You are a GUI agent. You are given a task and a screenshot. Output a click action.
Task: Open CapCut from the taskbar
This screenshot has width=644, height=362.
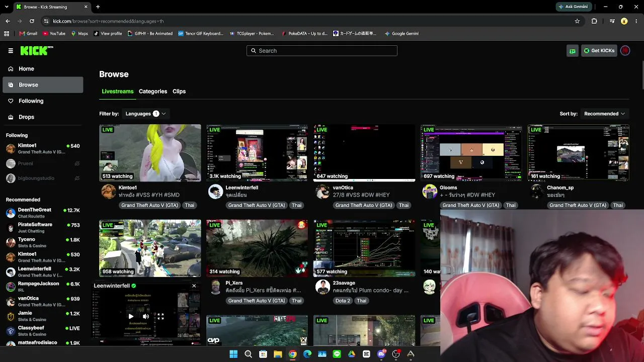(x=366, y=354)
